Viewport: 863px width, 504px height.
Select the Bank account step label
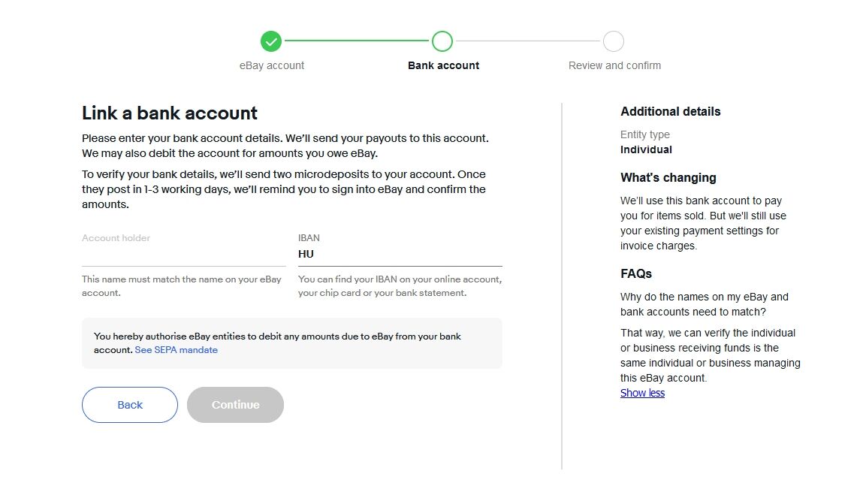(x=443, y=65)
